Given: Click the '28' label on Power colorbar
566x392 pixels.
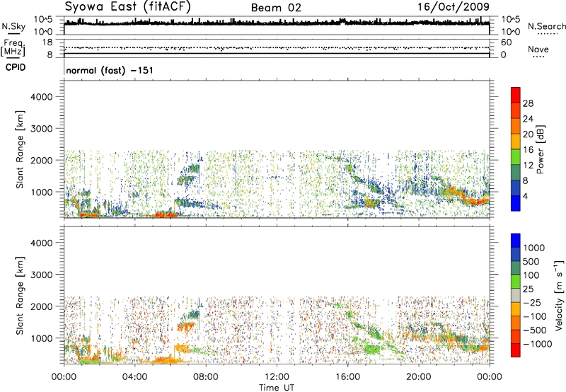Looking at the screenshot, I should coord(528,103).
